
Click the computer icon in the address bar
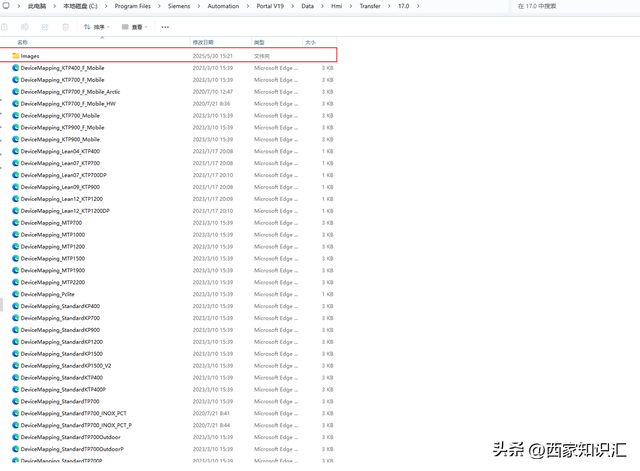[x=6, y=6]
